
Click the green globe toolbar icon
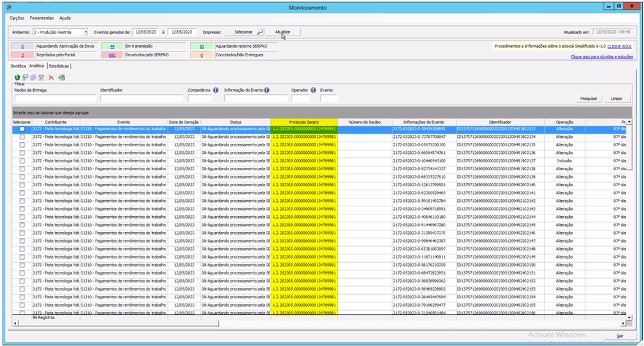[17, 77]
